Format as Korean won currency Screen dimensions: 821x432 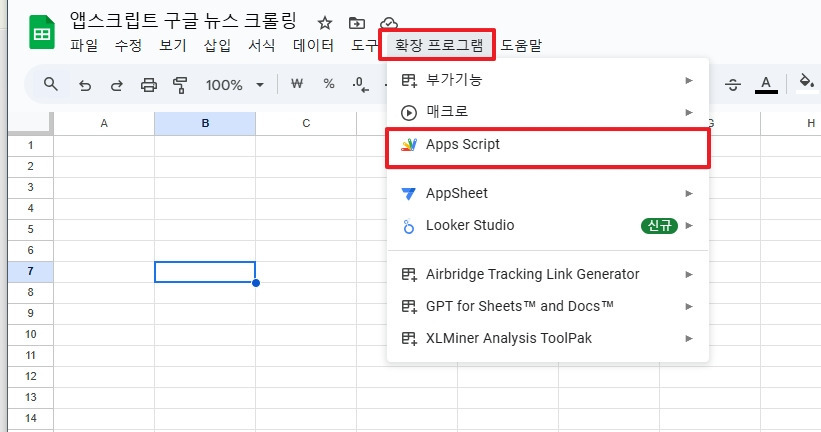pyautogui.click(x=297, y=84)
